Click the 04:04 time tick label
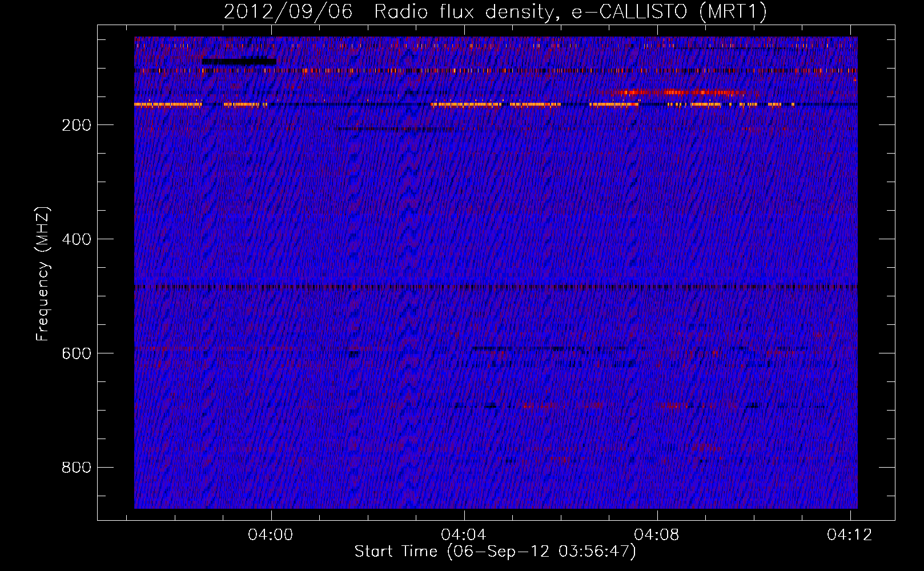Image resolution: width=924 pixels, height=571 pixels. point(464,534)
